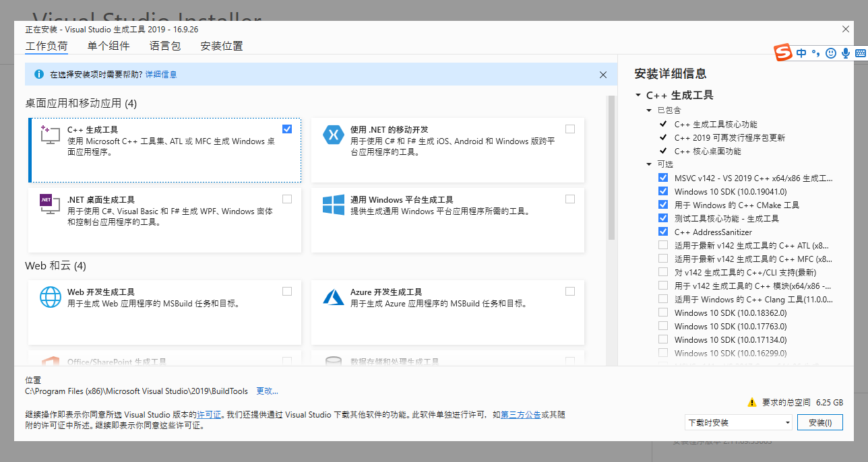Open the 许可证 link
This screenshot has height=462, width=868.
209,415
